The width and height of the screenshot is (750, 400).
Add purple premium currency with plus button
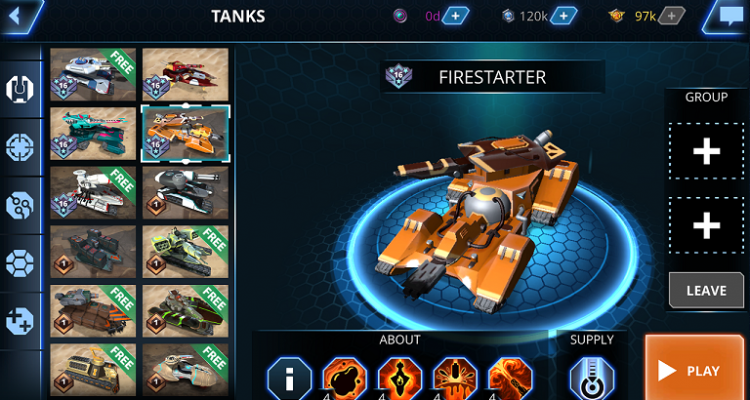pos(455,16)
